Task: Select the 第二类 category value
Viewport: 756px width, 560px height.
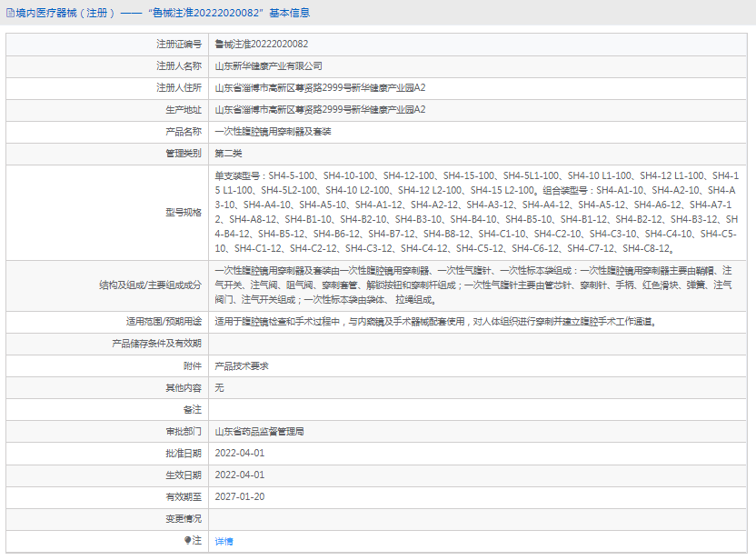Action: (228, 154)
